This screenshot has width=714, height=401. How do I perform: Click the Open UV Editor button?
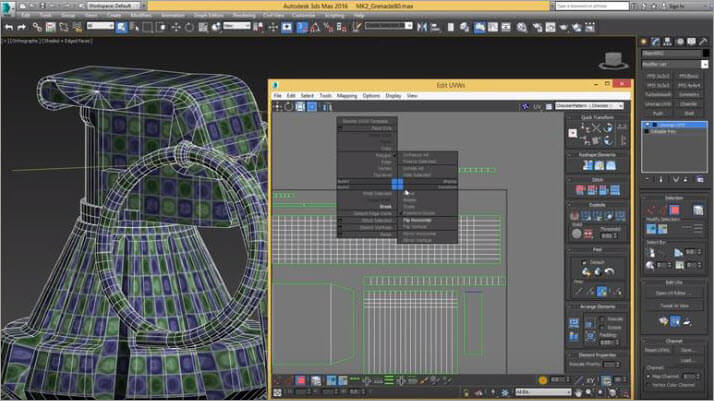tap(673, 294)
